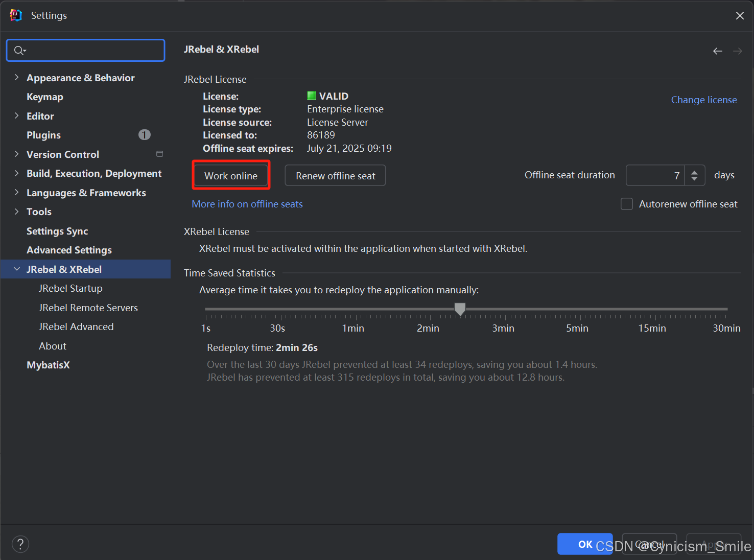Click the Work online button

pyautogui.click(x=231, y=175)
